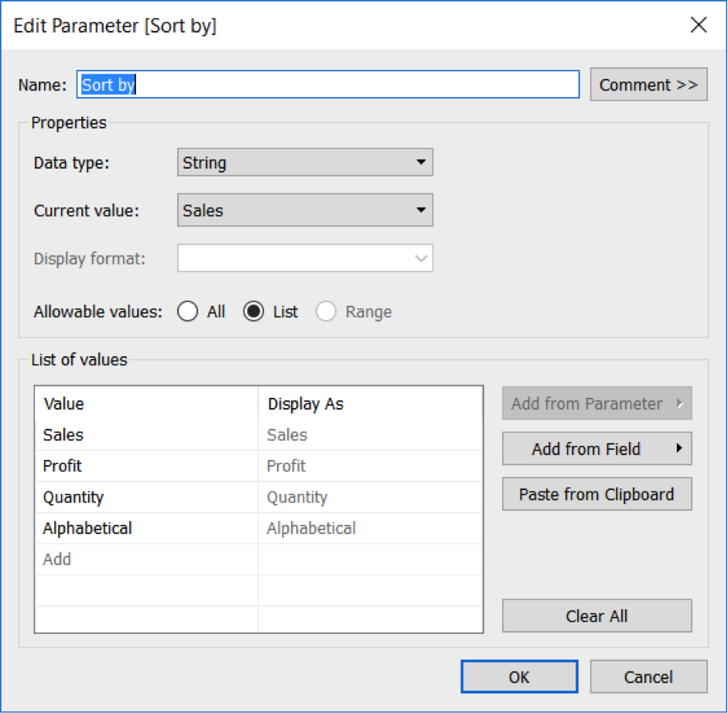Select the Sales value row
Image resolution: width=728 pixels, height=713 pixels.
pyautogui.click(x=259, y=435)
